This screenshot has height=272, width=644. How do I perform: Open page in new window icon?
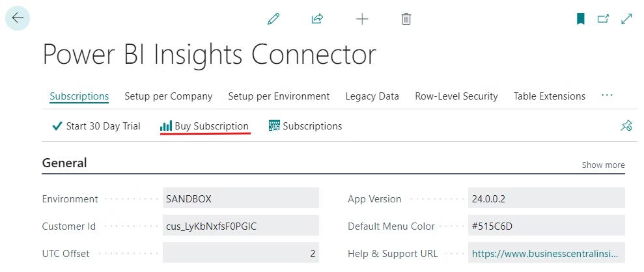click(603, 19)
